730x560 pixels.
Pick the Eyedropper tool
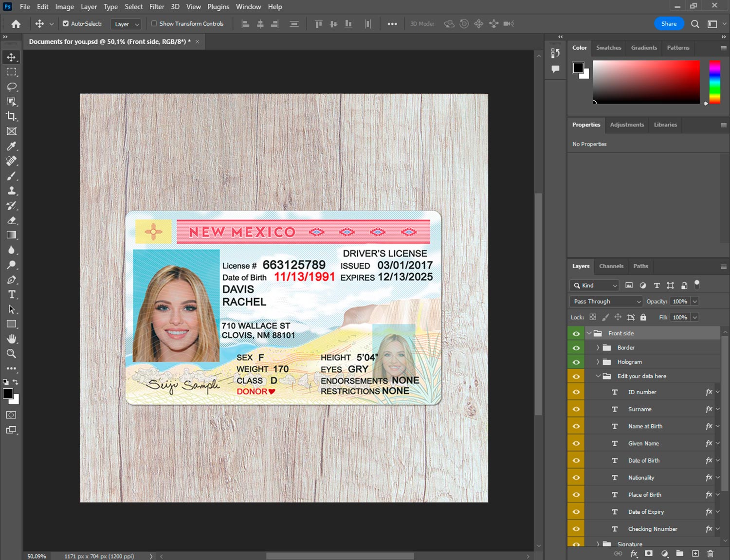point(12,146)
